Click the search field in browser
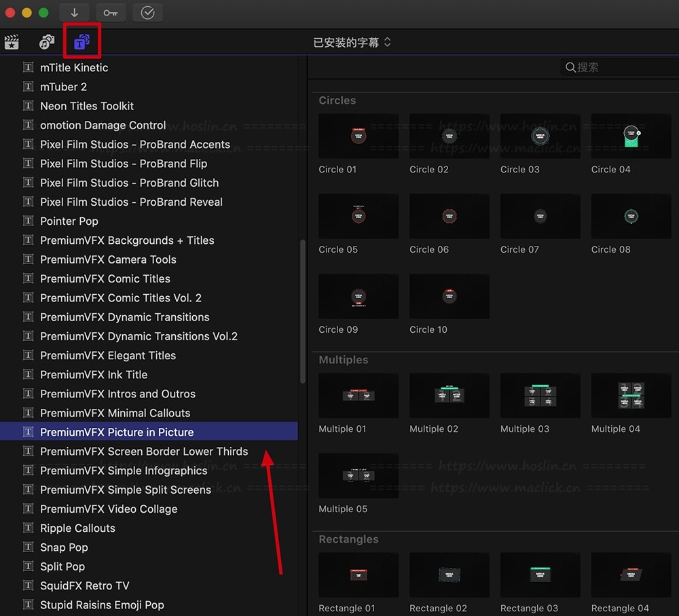The height and width of the screenshot is (616, 679). (x=620, y=67)
